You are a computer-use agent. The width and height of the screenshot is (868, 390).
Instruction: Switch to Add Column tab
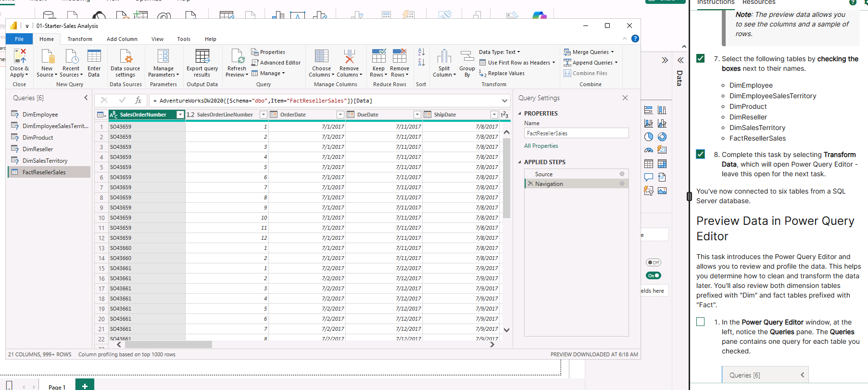tap(122, 39)
